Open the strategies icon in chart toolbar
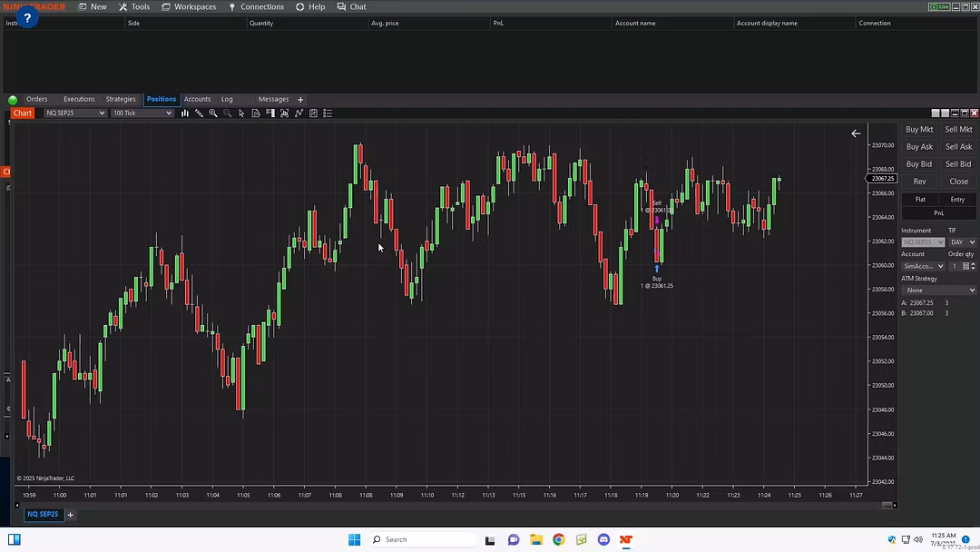The width and height of the screenshot is (980, 552). (x=313, y=113)
